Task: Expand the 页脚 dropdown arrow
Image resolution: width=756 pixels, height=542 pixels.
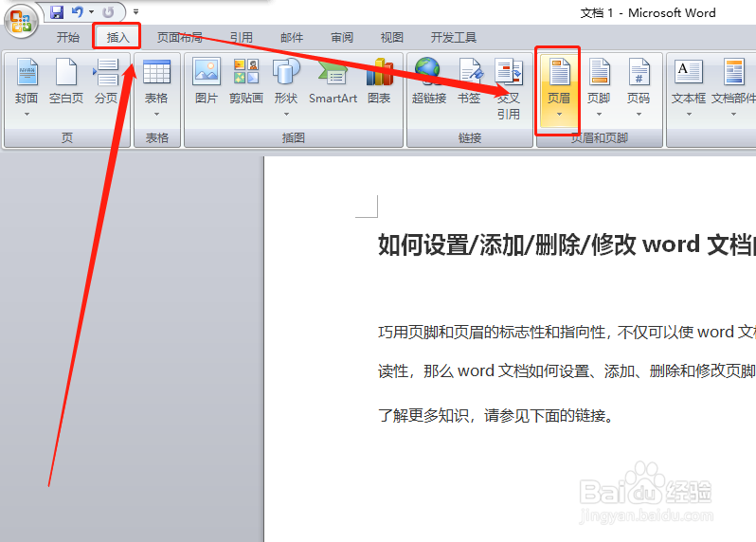Action: [599, 115]
